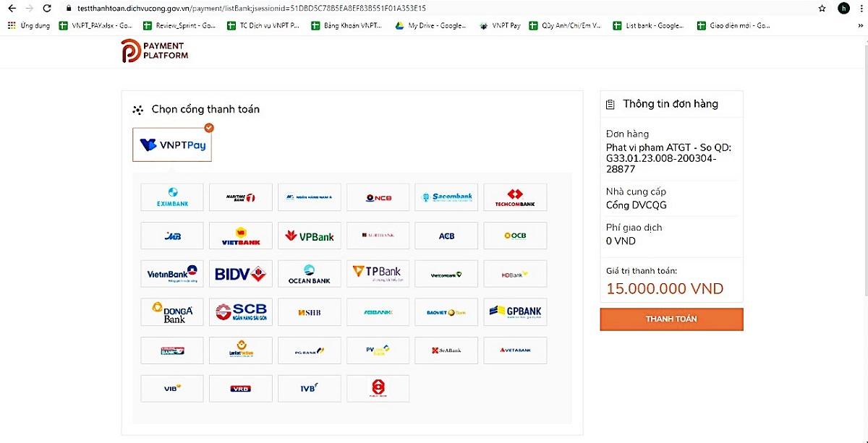The width and height of the screenshot is (868, 443).
Task: Choose Eximbank for the transaction
Action: [x=171, y=197]
